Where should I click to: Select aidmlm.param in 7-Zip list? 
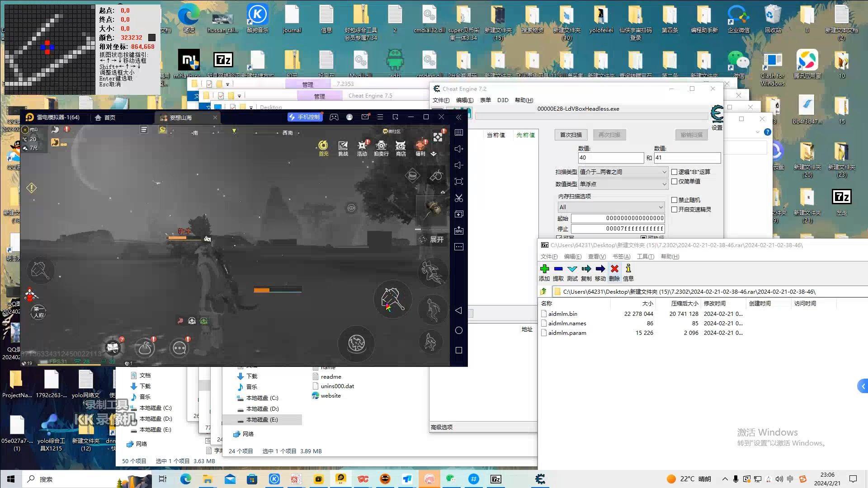coord(567,333)
